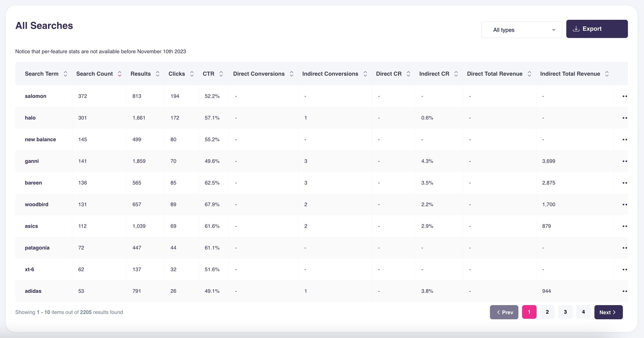The width and height of the screenshot is (644, 338).
Task: Sort the CTR column
Action: point(221,74)
